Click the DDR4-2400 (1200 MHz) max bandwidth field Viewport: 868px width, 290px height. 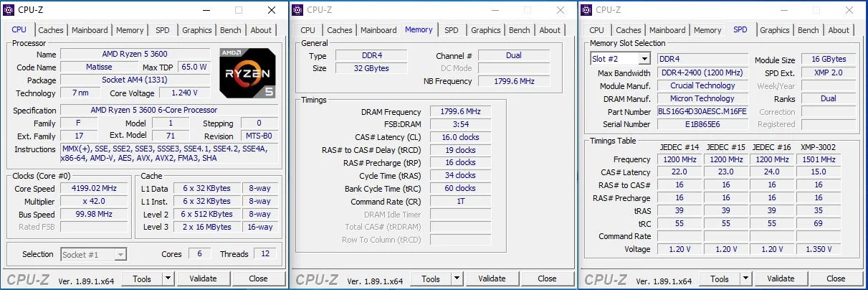pyautogui.click(x=702, y=72)
